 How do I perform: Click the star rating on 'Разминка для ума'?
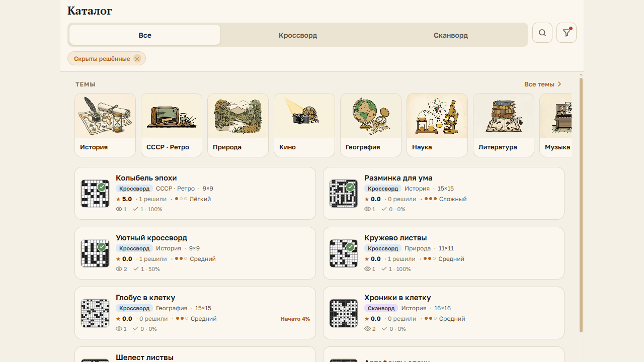click(372, 199)
